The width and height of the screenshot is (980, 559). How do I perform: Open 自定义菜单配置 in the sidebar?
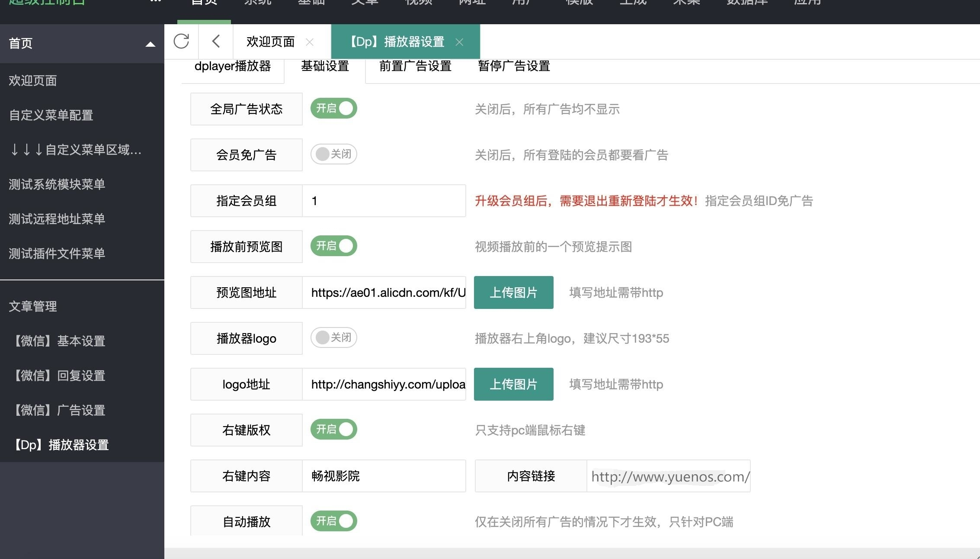51,115
